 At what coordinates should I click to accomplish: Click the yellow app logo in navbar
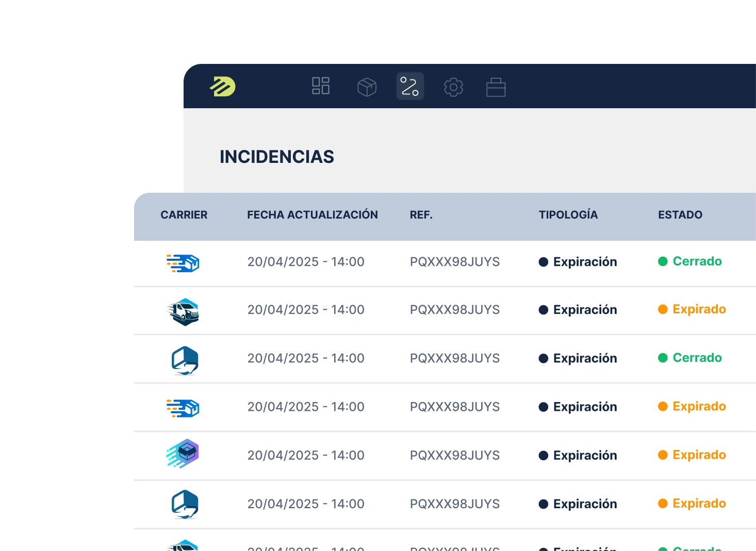pos(223,87)
